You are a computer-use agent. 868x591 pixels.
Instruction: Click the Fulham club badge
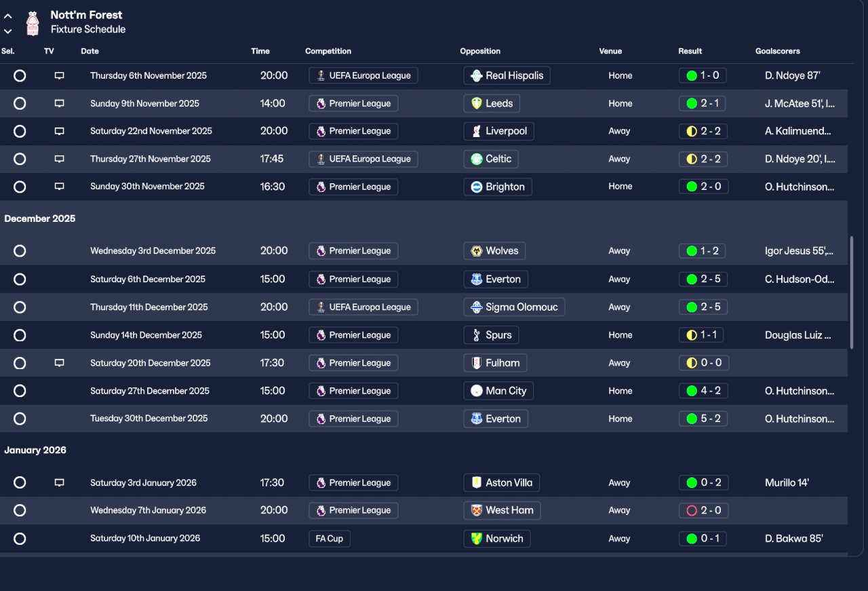pos(477,363)
